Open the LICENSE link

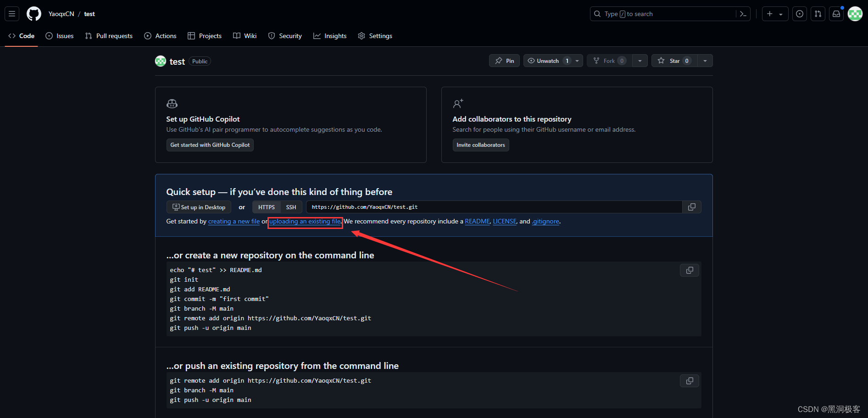[505, 221]
